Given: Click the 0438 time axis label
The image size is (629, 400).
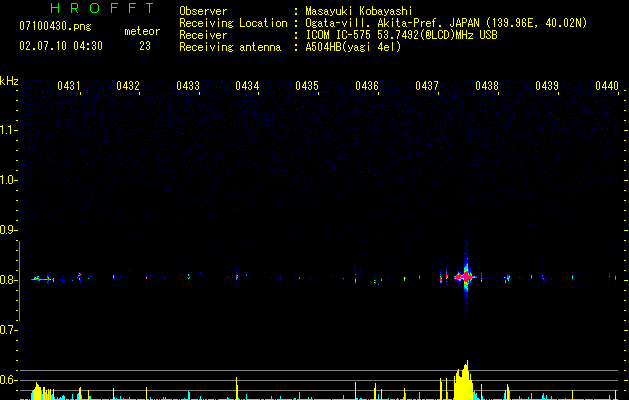Looking at the screenshot, I should 487,86.
